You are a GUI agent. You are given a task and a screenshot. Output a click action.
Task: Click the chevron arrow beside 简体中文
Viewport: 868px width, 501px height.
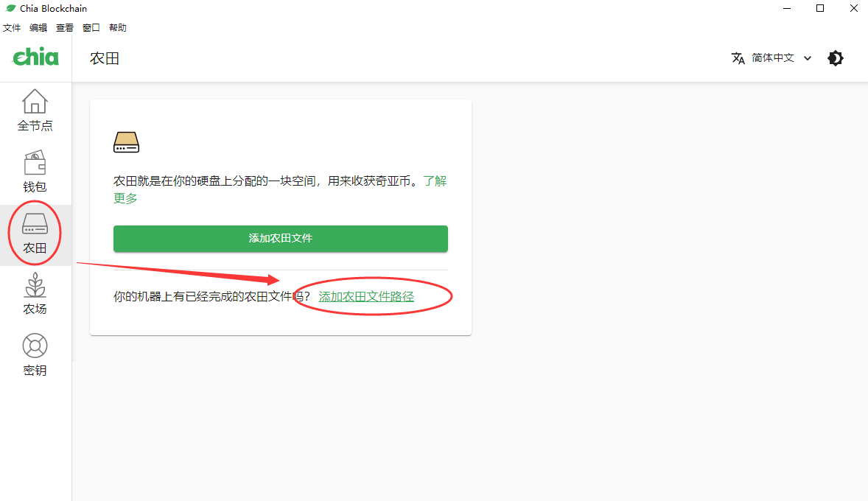[x=808, y=59]
